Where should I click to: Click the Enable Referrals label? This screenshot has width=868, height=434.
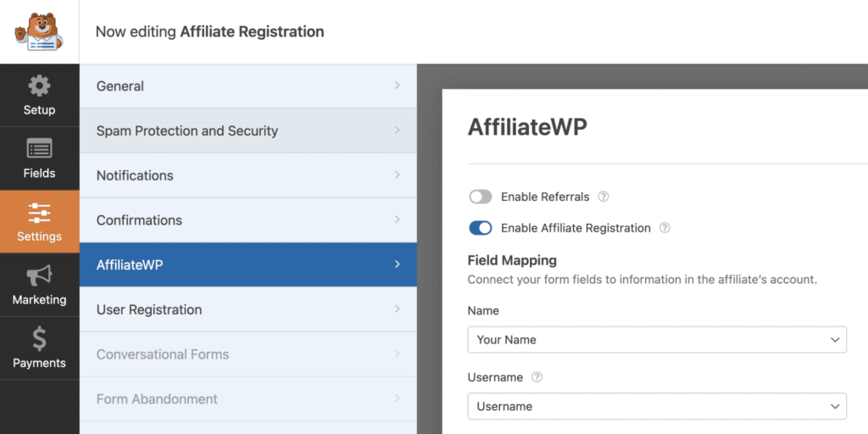pyautogui.click(x=545, y=197)
